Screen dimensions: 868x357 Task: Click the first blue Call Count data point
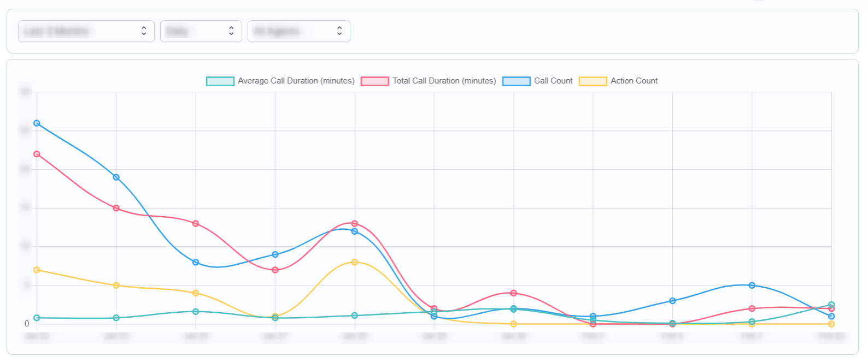point(37,123)
